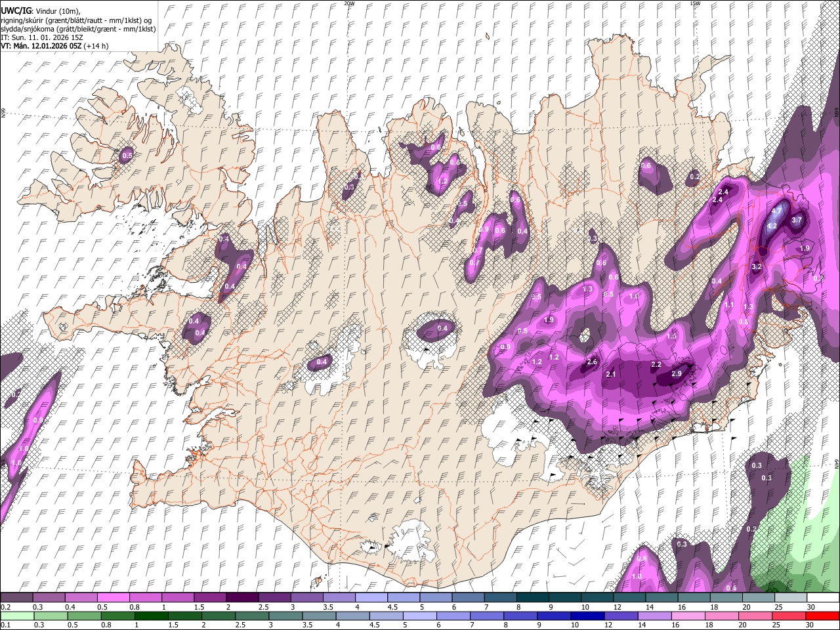The image size is (840, 630).
Task: Select the 2.9 precipitation value on the map
Action: pos(677,373)
